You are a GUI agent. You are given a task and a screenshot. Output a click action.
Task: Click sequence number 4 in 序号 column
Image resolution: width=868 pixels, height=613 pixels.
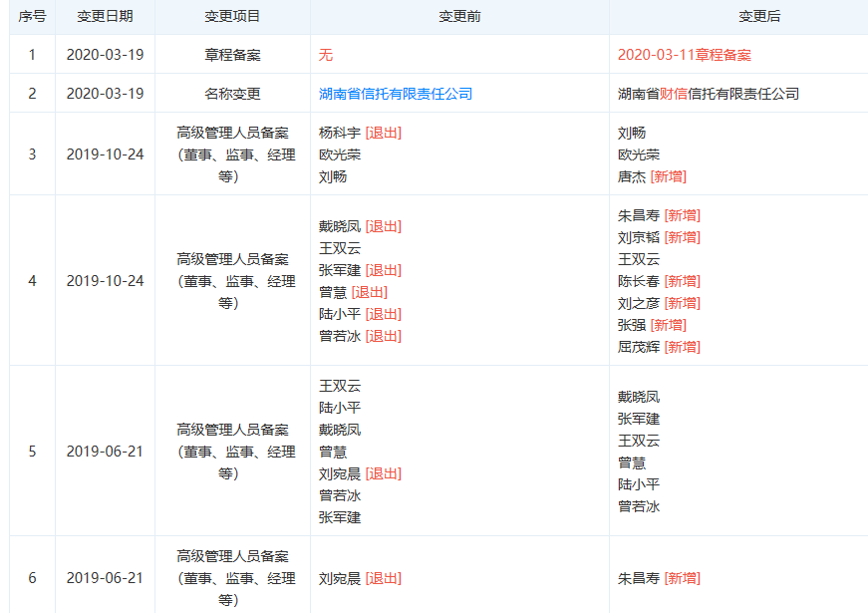click(x=32, y=281)
